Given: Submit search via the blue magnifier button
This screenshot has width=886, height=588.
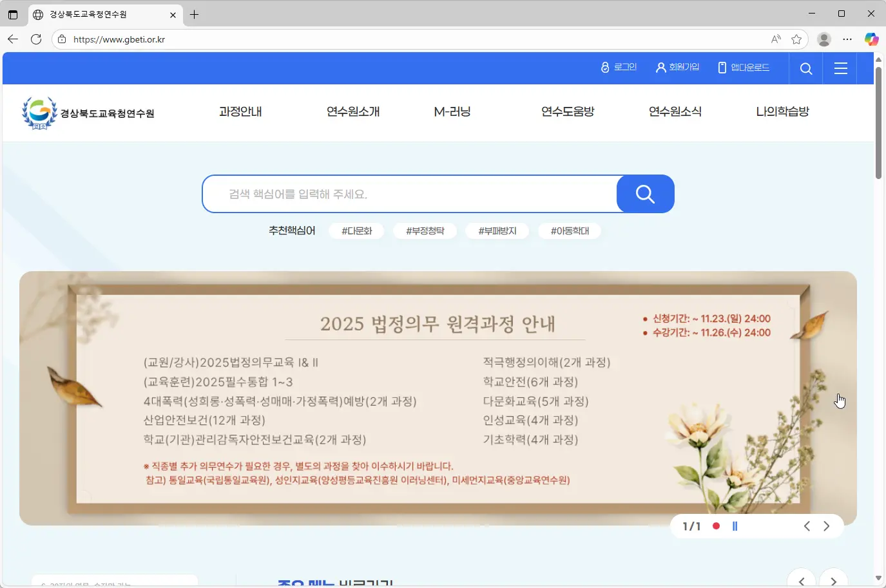Looking at the screenshot, I should point(644,193).
